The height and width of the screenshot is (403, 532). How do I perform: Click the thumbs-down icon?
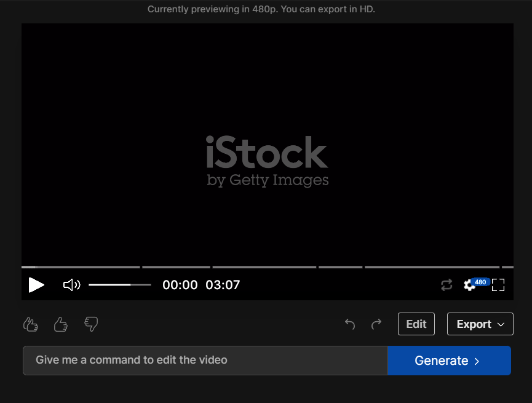[x=91, y=324]
